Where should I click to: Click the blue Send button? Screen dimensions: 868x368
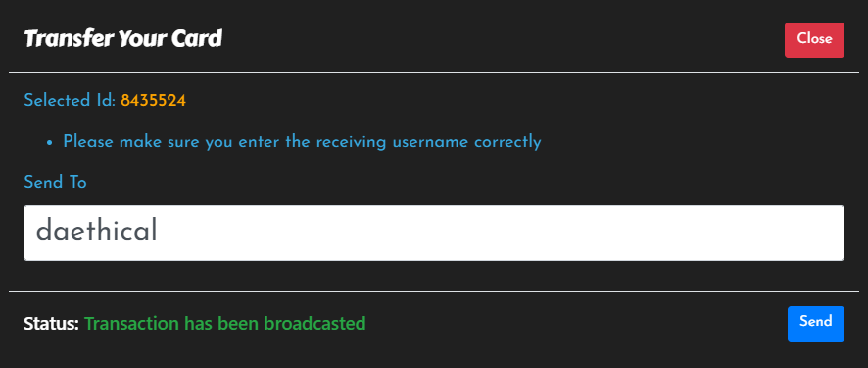tap(816, 324)
